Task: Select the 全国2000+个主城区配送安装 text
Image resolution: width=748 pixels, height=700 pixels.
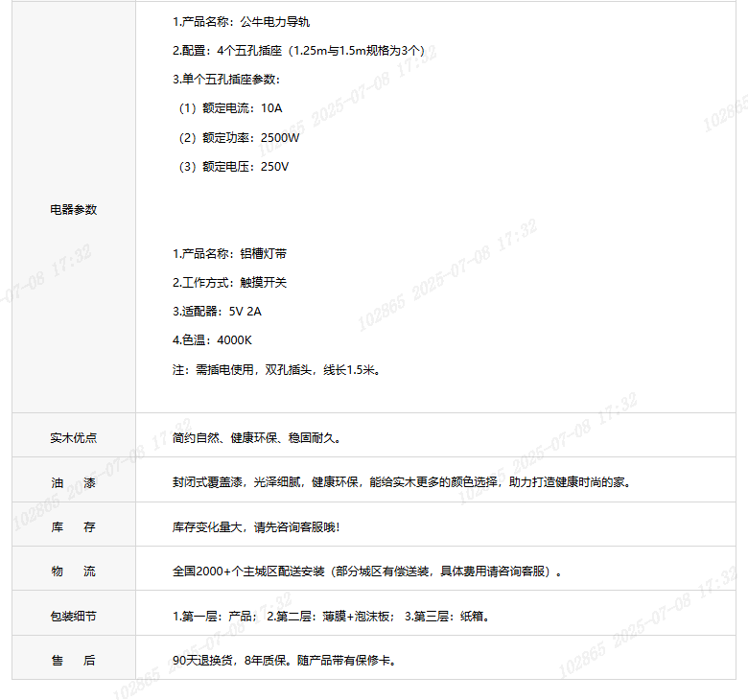Action: click(366, 572)
